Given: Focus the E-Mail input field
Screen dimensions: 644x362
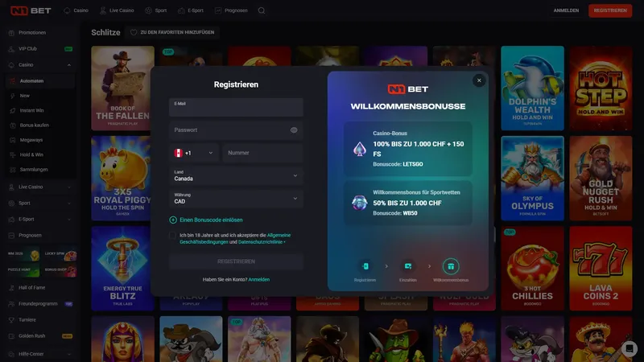Looking at the screenshot, I should pos(236,107).
